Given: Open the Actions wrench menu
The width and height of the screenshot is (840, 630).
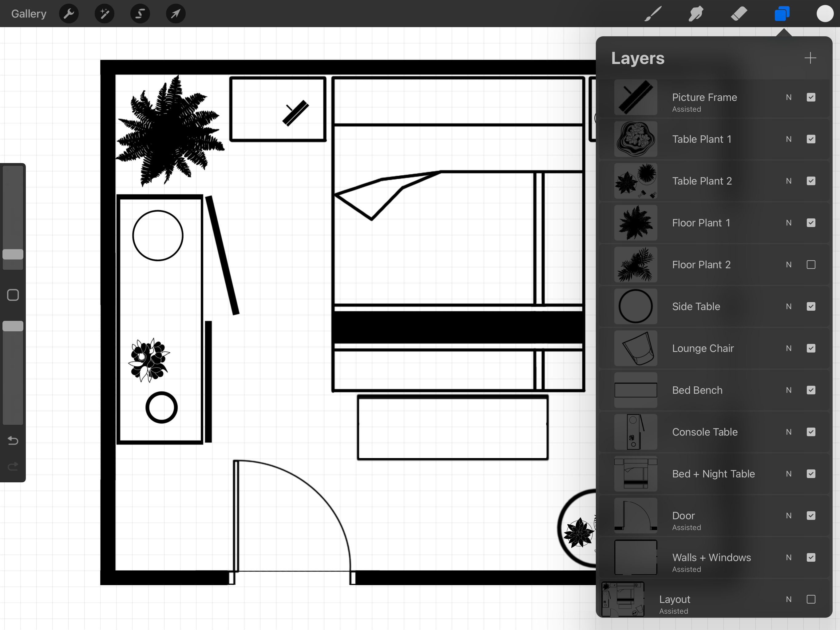Looking at the screenshot, I should coord(69,13).
